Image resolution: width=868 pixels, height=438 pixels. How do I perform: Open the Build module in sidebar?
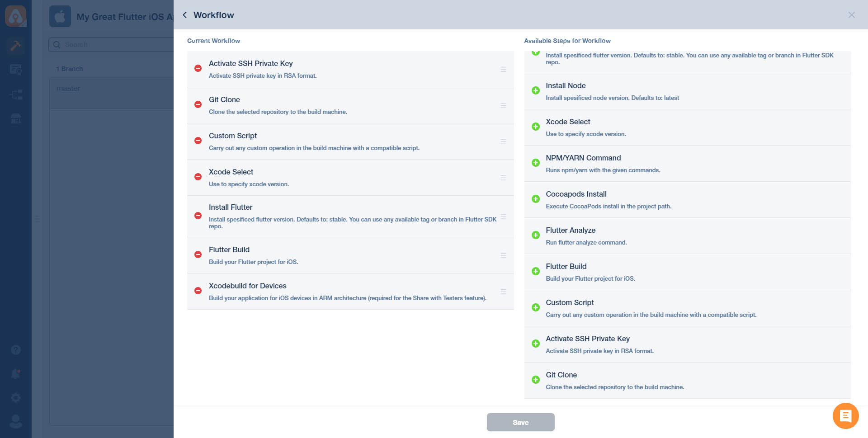[16, 45]
